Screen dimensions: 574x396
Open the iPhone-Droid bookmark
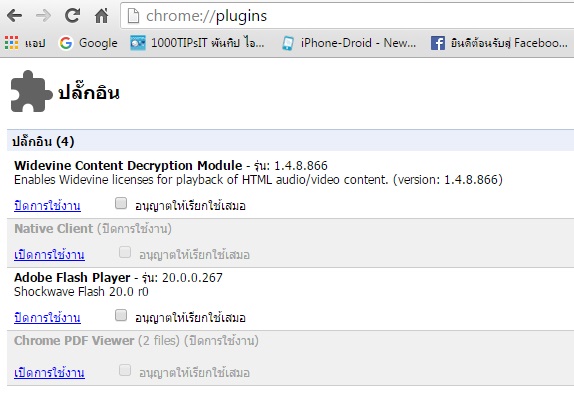[349, 43]
